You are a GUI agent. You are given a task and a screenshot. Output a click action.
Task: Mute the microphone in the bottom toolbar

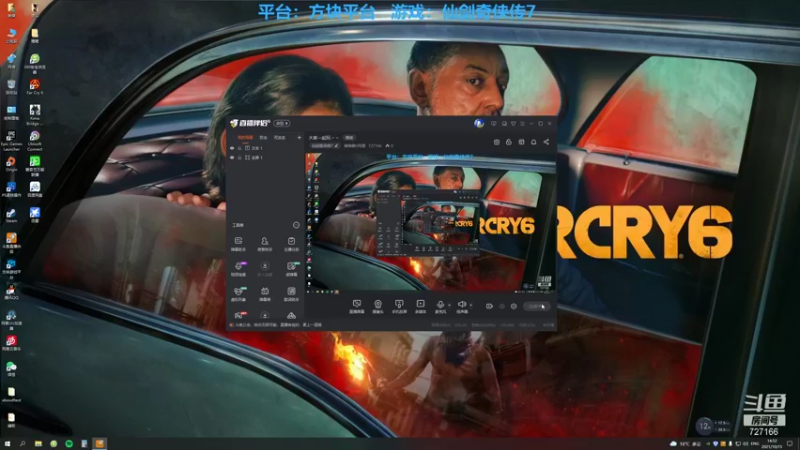click(x=440, y=306)
